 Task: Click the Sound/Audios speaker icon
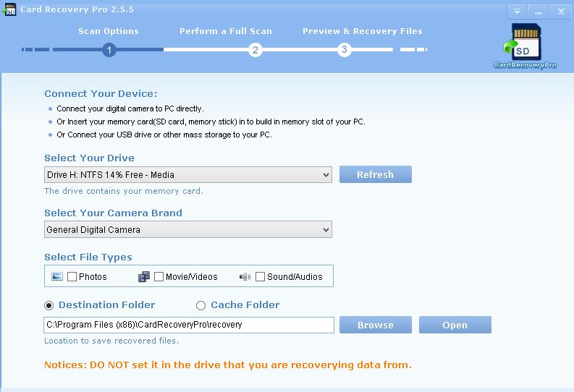[245, 277]
